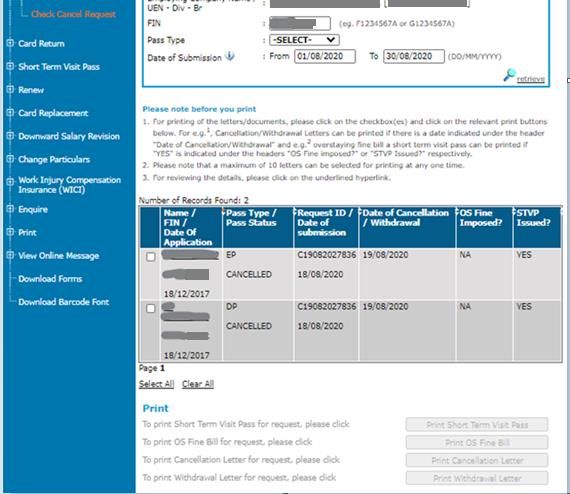Click Print Cancellation Letter button
The height and width of the screenshot is (494, 570).
[477, 460]
